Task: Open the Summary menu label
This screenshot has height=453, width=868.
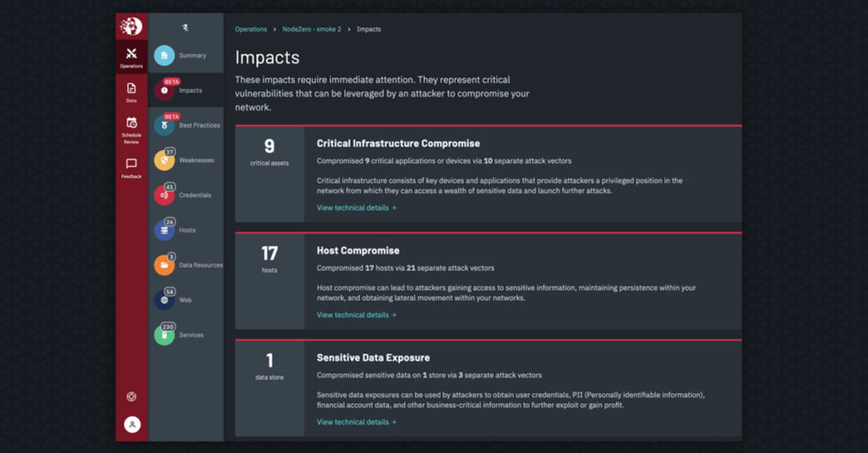Action: (x=192, y=55)
